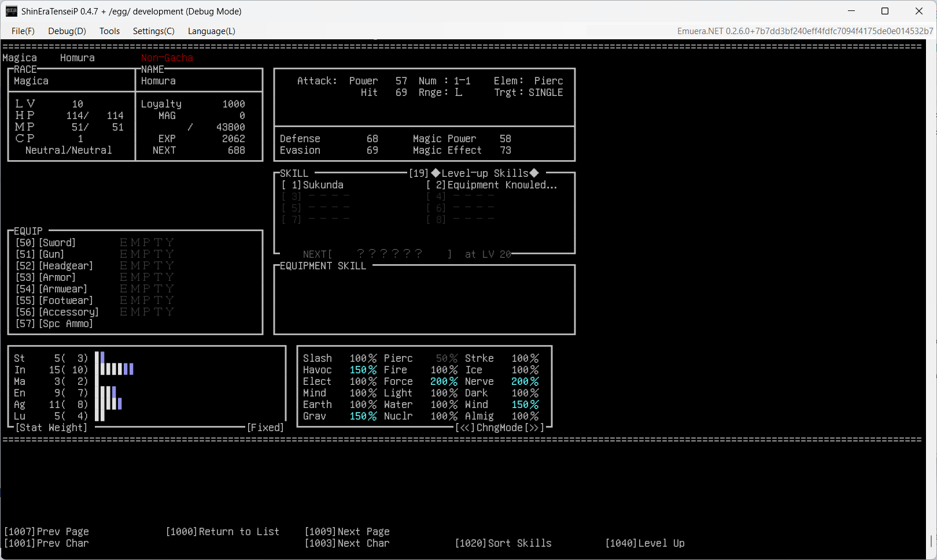Choose the [52] Headgear equip slot
Screen dimensions: 937x560
[x=54, y=266]
